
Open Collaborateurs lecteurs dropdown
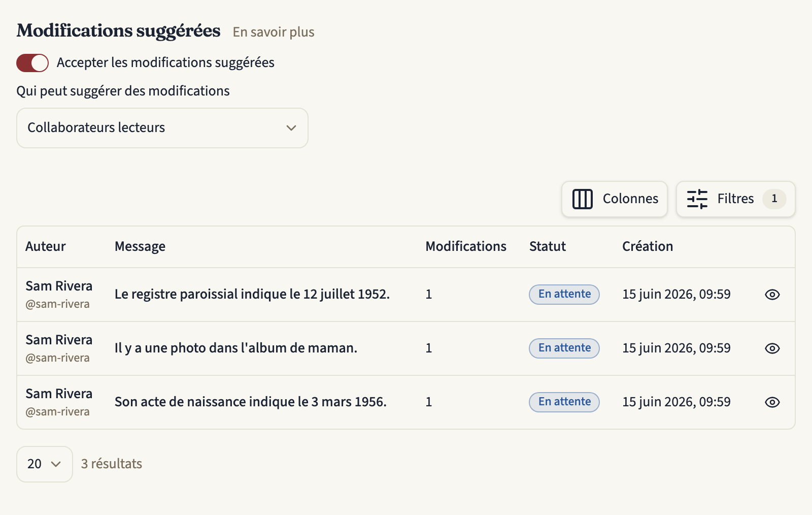tap(162, 128)
